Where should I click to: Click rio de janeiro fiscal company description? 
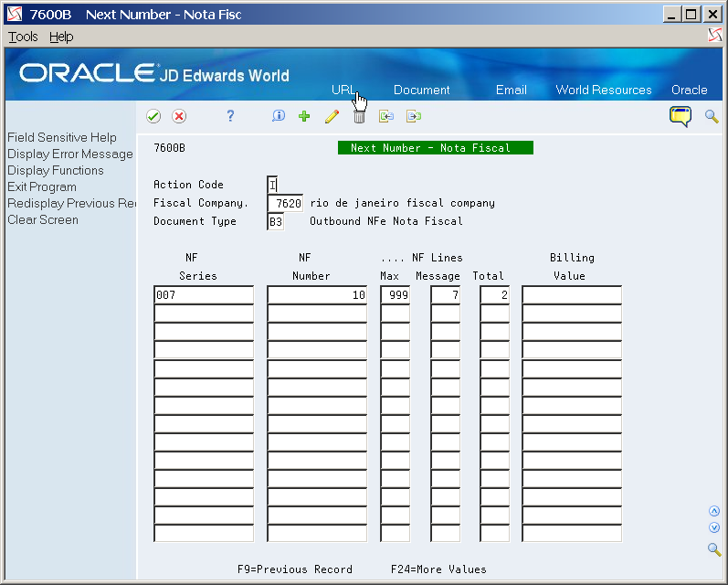[403, 203]
